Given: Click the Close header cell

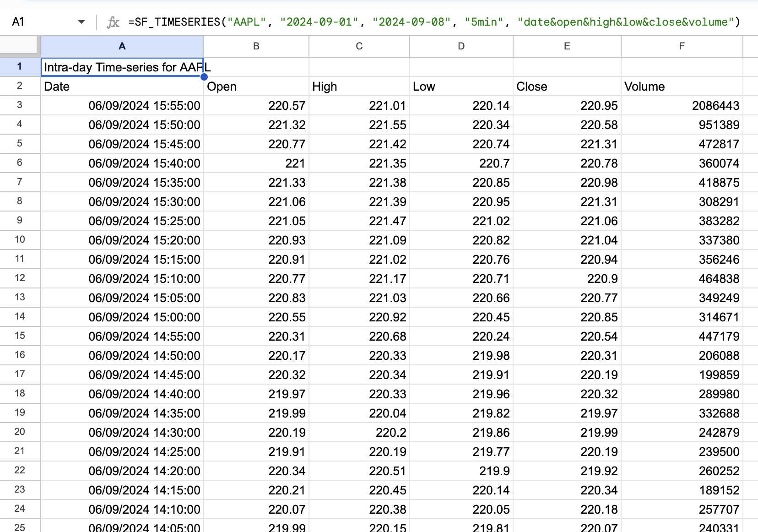Looking at the screenshot, I should pyautogui.click(x=567, y=86).
